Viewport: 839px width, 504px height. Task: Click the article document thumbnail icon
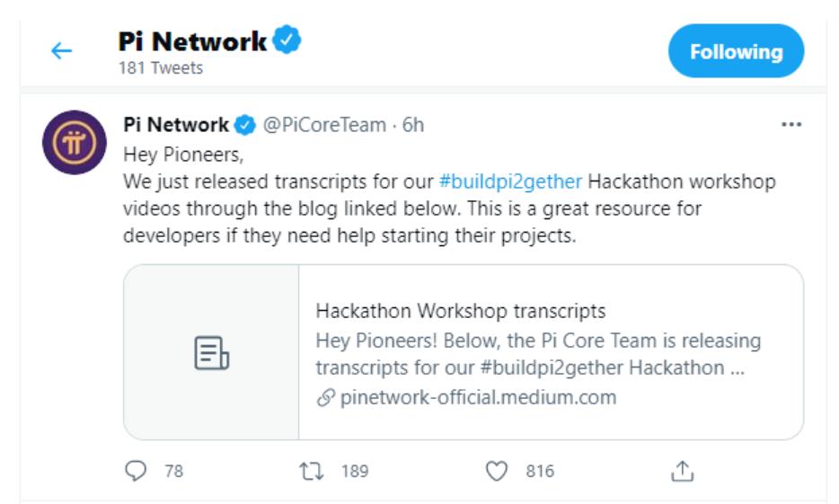(212, 352)
